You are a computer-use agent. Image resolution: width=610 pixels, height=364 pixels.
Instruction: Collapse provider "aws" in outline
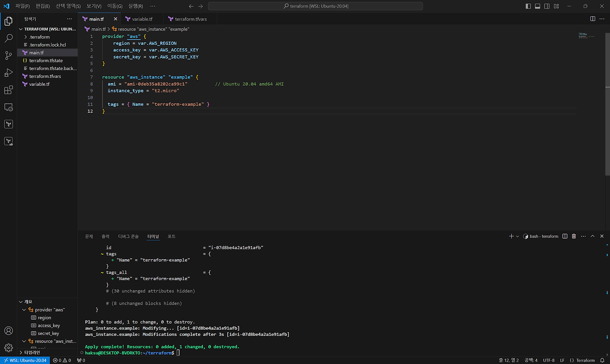point(24,310)
